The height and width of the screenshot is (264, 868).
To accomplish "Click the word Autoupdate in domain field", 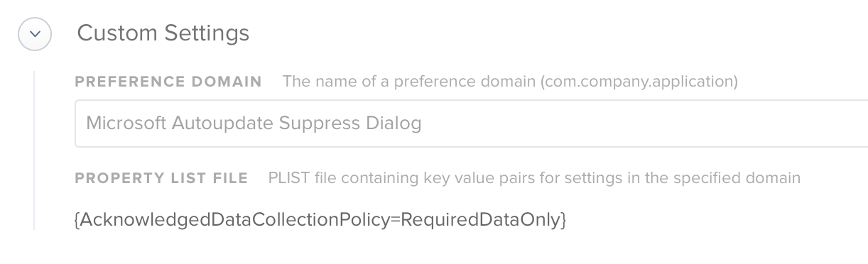I will pyautogui.click(x=223, y=124).
